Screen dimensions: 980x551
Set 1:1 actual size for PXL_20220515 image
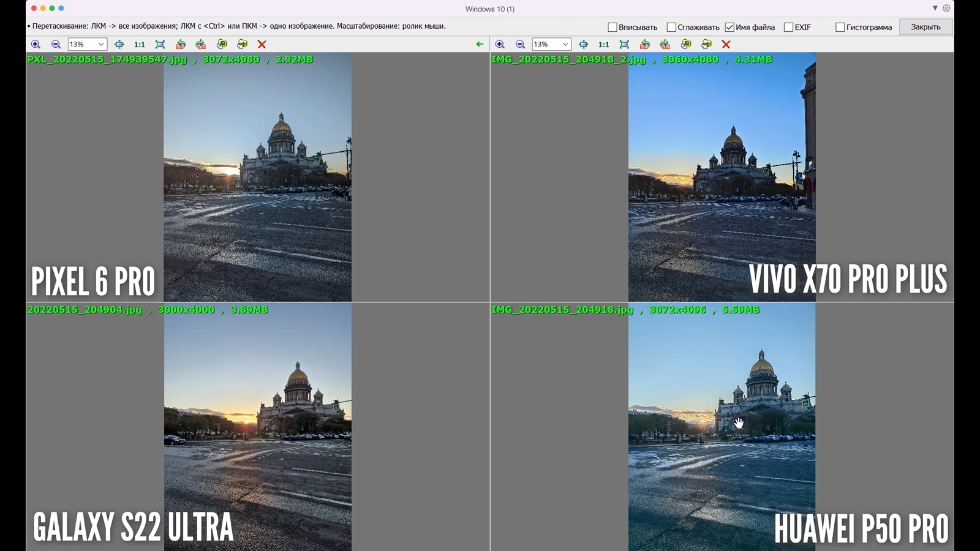140,44
